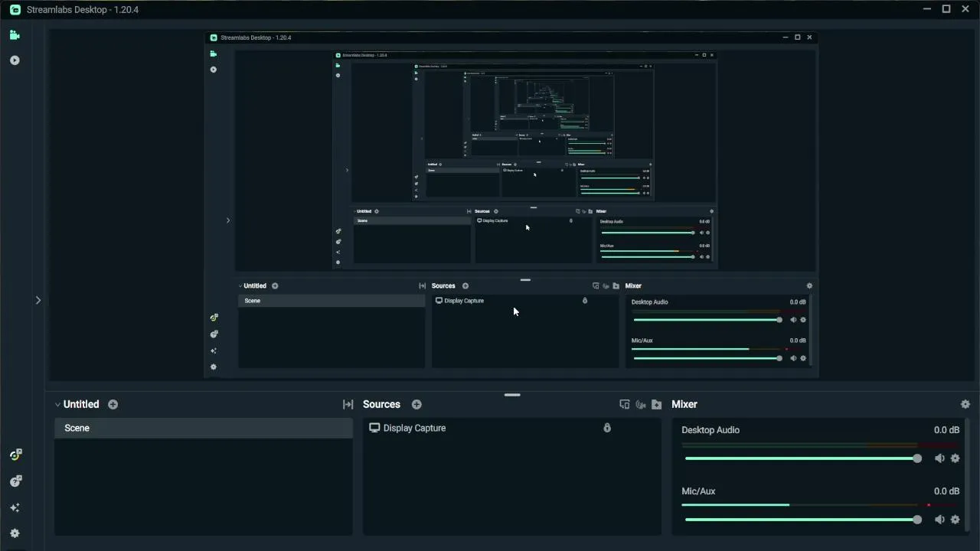The height and width of the screenshot is (551, 980).
Task: In the largest preview copy, click Editor icon
Action: [214, 54]
